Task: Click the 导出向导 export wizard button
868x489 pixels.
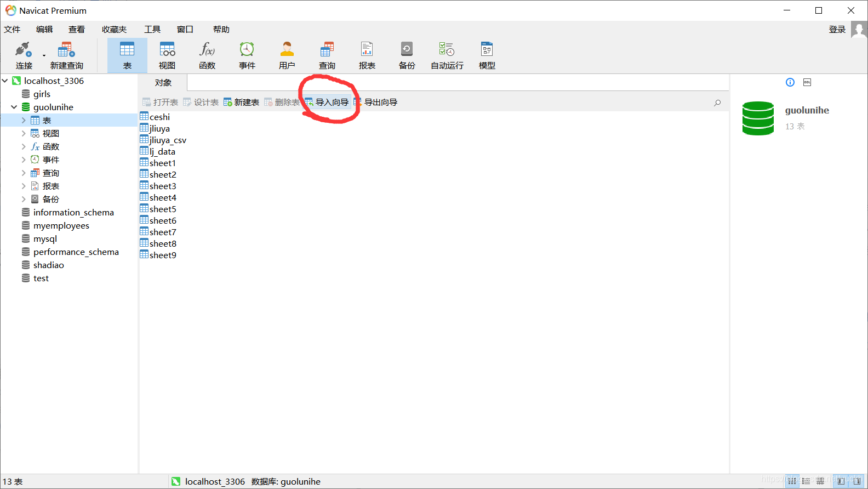Action: (376, 103)
